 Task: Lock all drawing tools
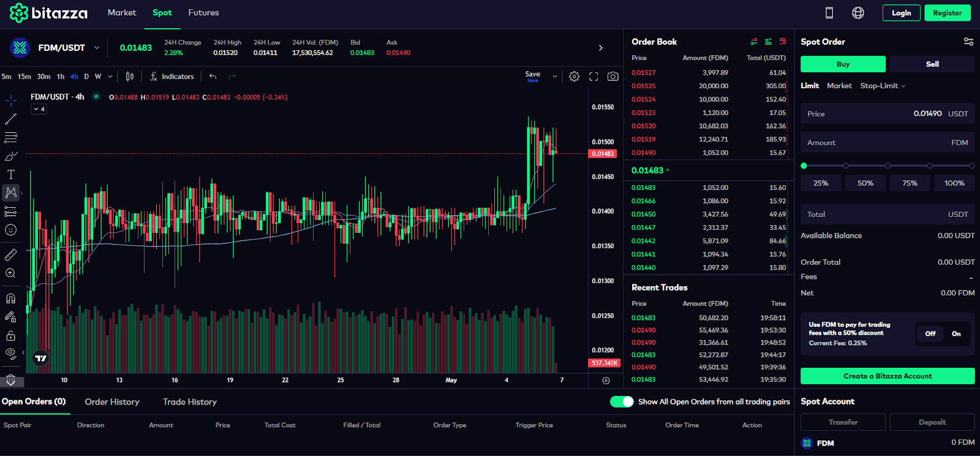[x=11, y=336]
